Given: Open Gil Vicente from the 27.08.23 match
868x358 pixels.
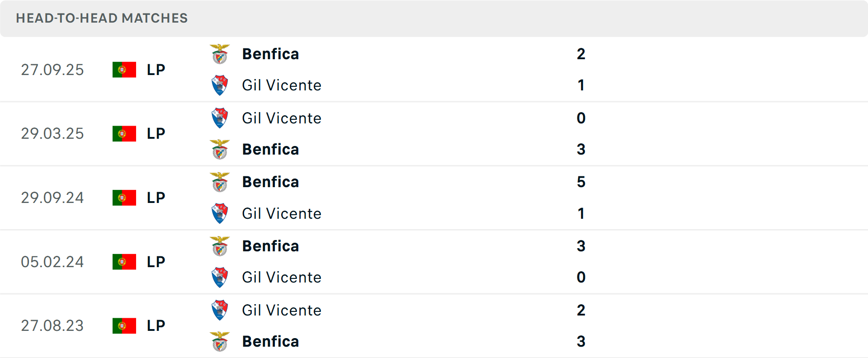Looking at the screenshot, I should tap(281, 310).
